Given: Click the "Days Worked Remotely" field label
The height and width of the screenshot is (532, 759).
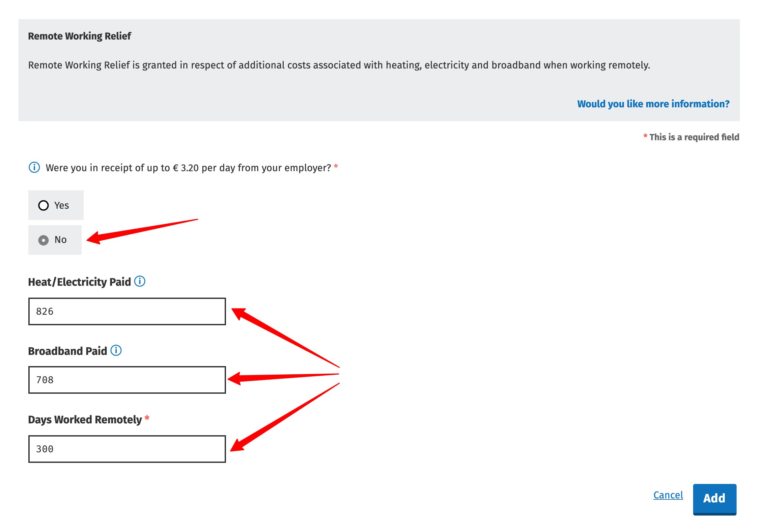Looking at the screenshot, I should pyautogui.click(x=85, y=420).
